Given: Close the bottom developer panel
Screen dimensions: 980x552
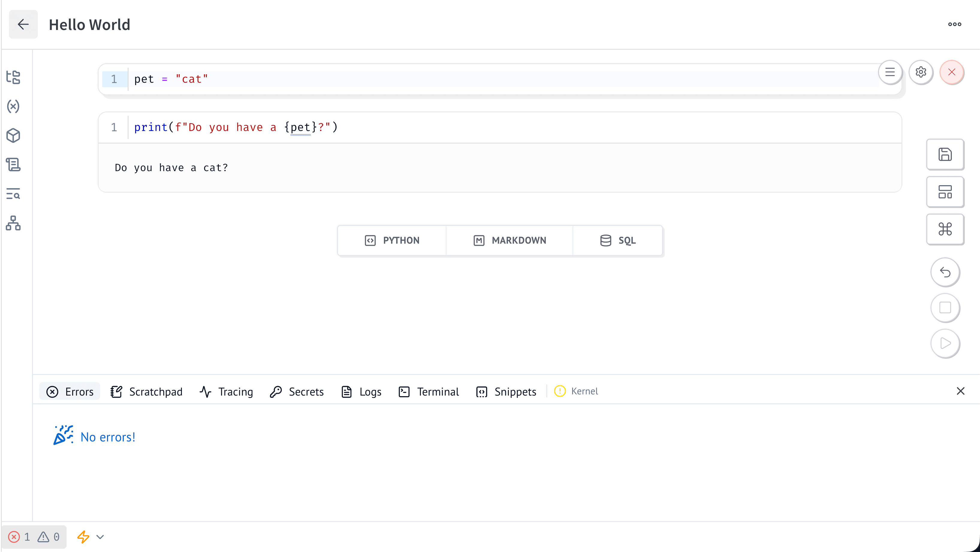Looking at the screenshot, I should [960, 391].
